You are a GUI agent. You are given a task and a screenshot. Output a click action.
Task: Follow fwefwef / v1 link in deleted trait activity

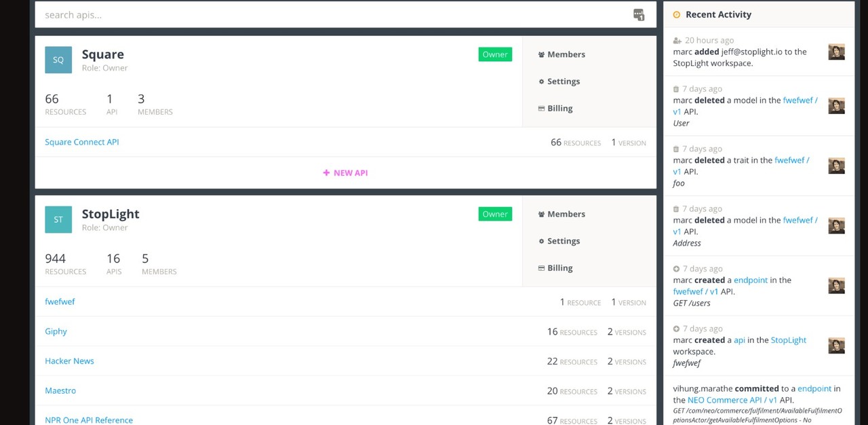[741, 166]
